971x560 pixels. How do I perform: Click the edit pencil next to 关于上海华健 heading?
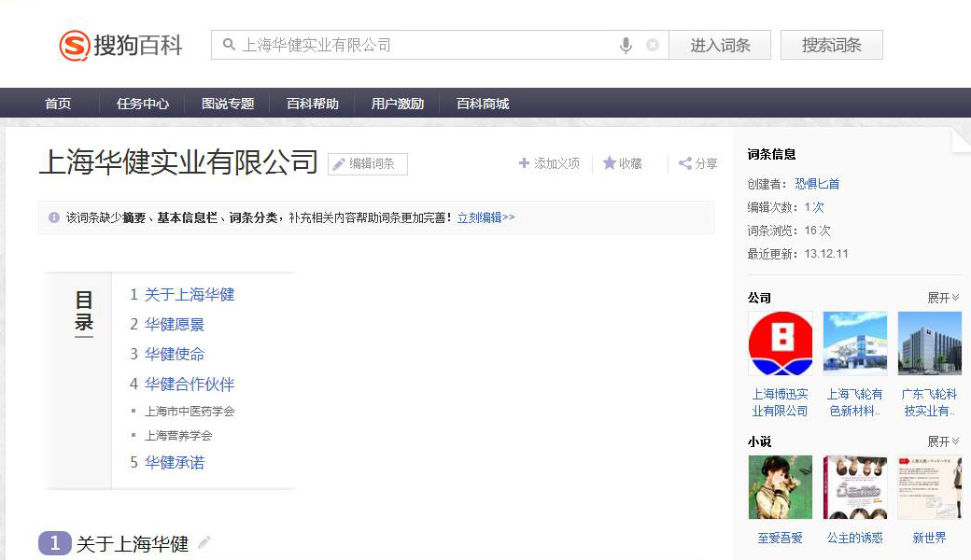[x=204, y=542]
